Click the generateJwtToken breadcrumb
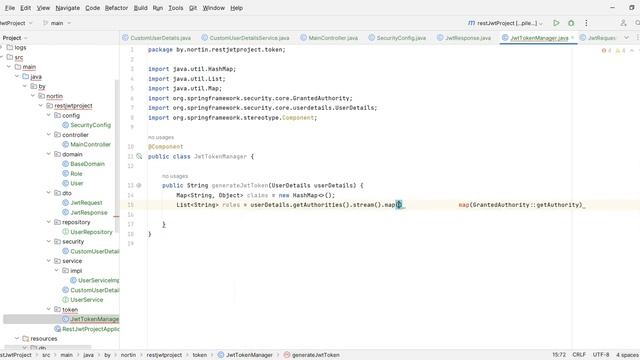The width and height of the screenshot is (640, 360). coord(312,355)
